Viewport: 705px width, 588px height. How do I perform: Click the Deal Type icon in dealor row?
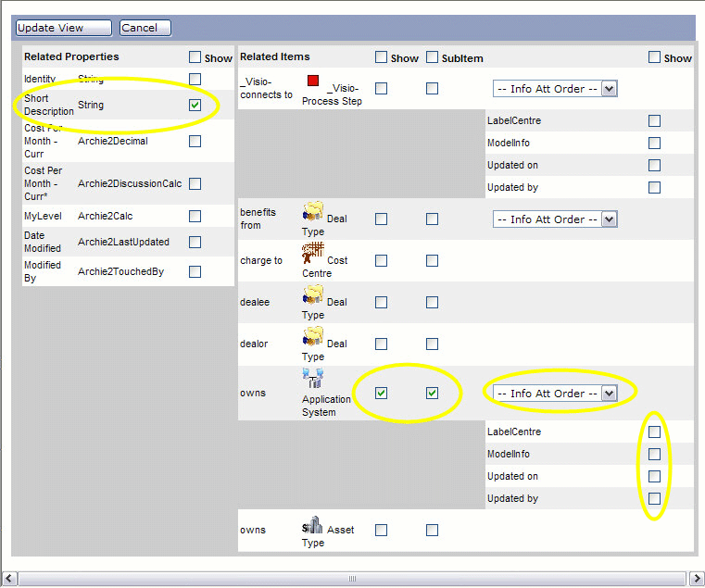312,337
